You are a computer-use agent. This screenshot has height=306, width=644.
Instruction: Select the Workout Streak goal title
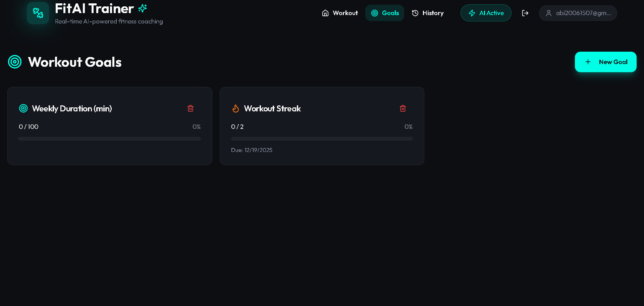point(272,108)
